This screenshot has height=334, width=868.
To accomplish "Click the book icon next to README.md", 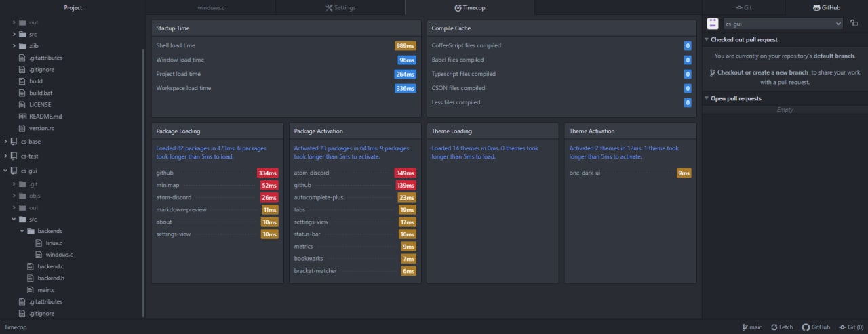I will tap(22, 117).
